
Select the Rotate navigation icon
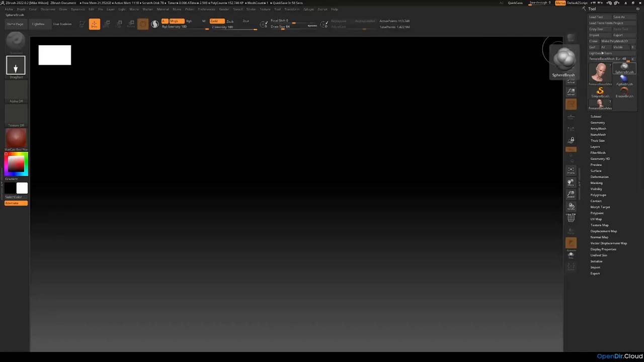click(571, 206)
